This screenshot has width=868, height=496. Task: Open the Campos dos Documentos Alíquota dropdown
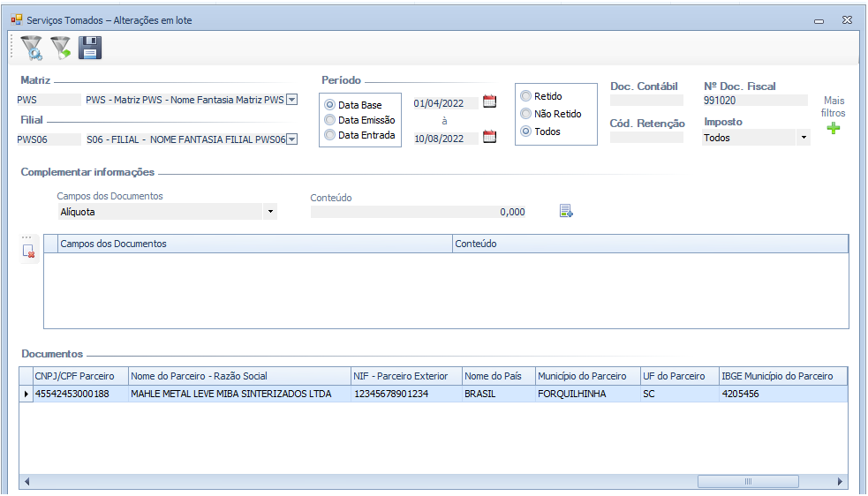(x=269, y=212)
